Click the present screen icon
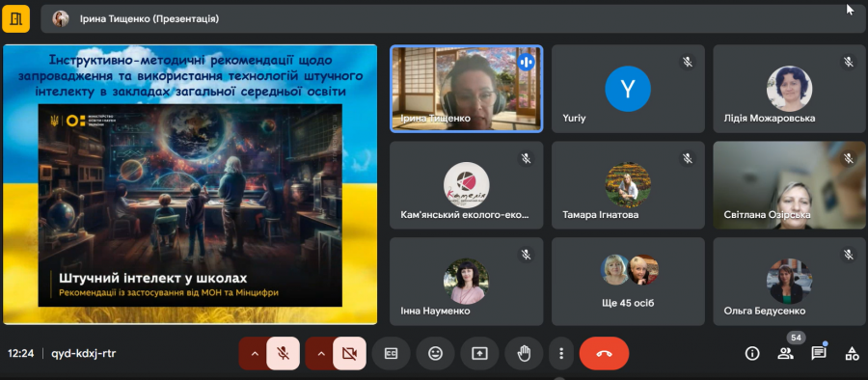The image size is (868, 380). coord(479,353)
